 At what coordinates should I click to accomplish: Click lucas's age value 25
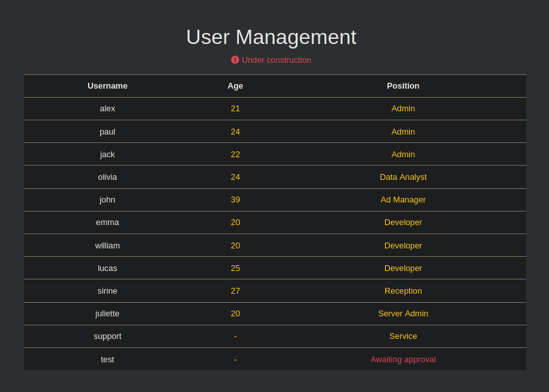(x=235, y=268)
